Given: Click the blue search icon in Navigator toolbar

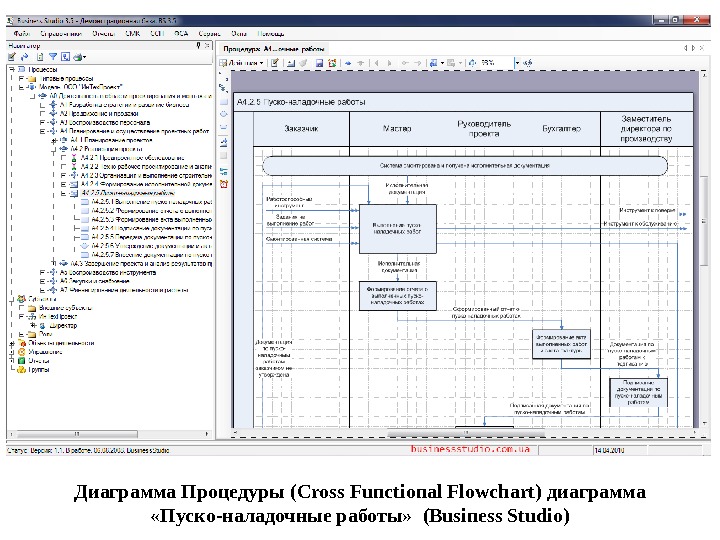Looking at the screenshot, I should [66, 57].
